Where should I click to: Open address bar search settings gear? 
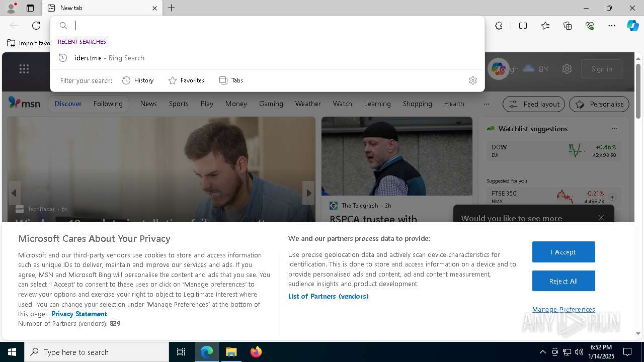472,80
